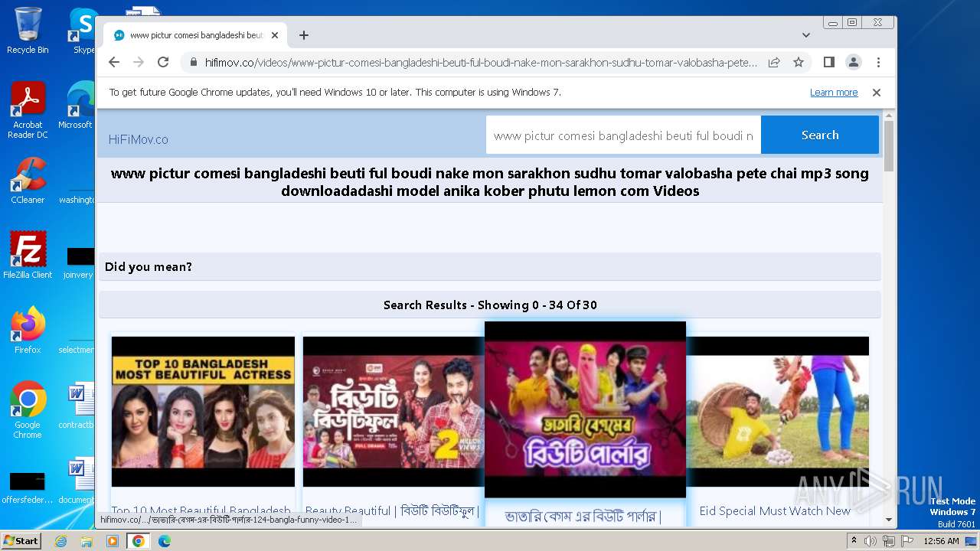Image resolution: width=980 pixels, height=551 pixels.
Task: Open the Chrome profile menu
Action: pyautogui.click(x=853, y=62)
